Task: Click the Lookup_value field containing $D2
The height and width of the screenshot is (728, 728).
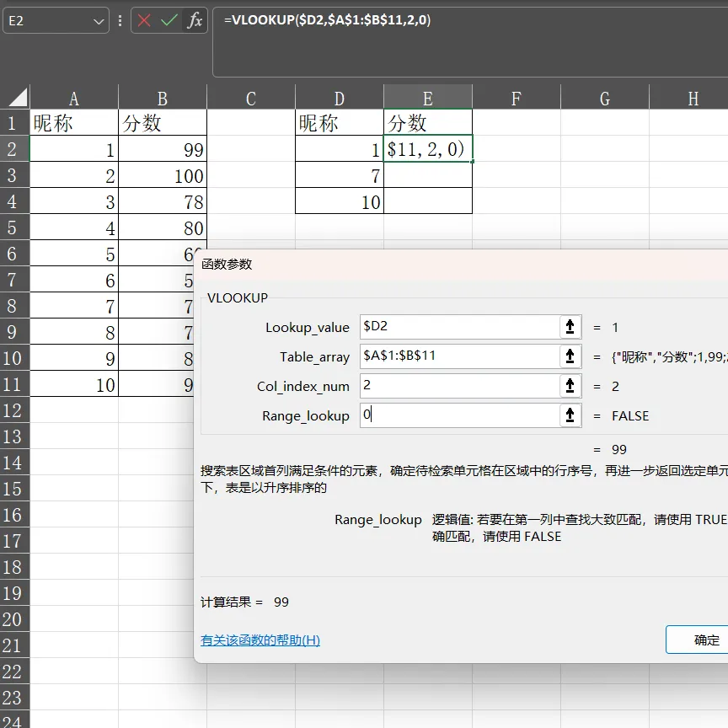Action: coord(460,327)
